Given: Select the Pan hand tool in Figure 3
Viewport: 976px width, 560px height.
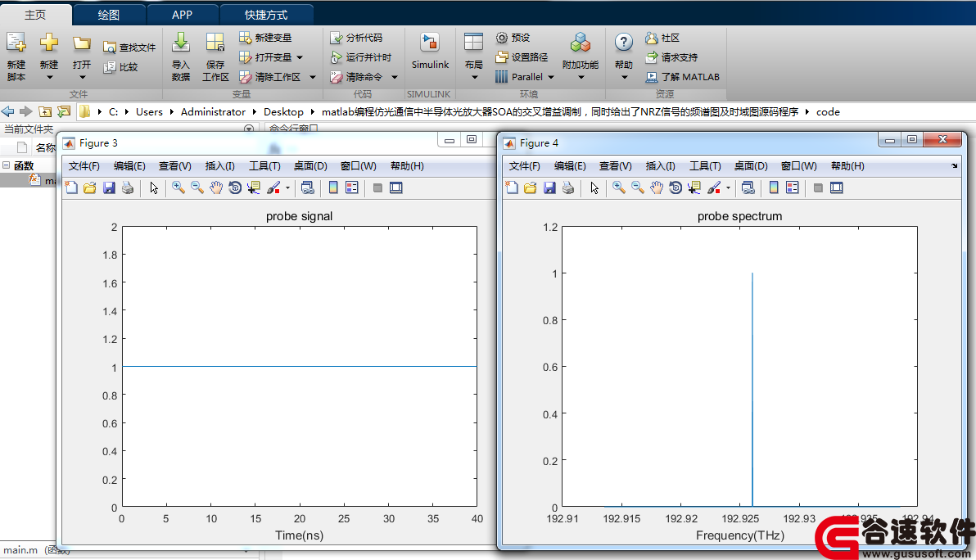Looking at the screenshot, I should (216, 188).
